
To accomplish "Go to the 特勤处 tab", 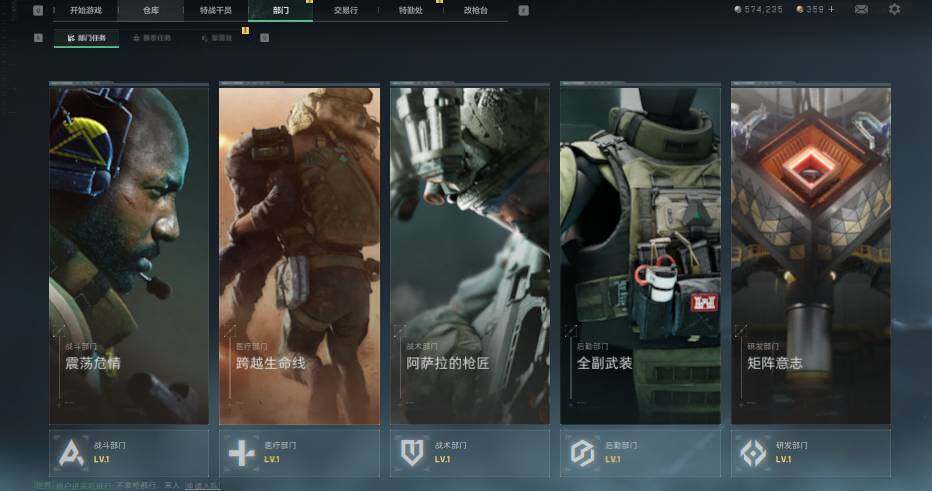I will point(410,10).
